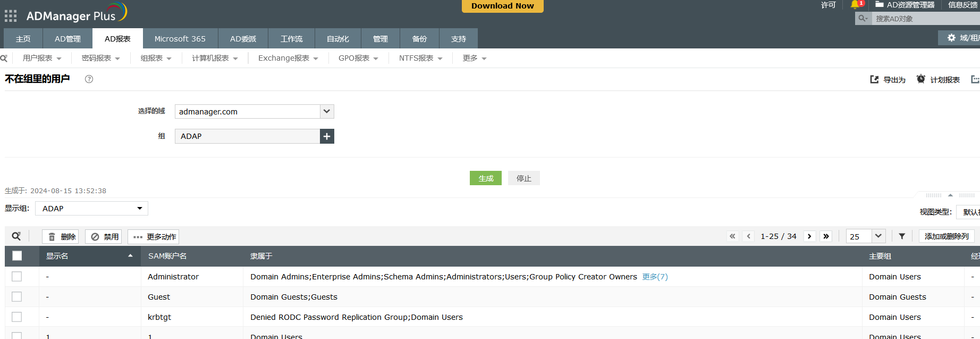
Task: Click the green 生成 button
Action: click(485, 178)
